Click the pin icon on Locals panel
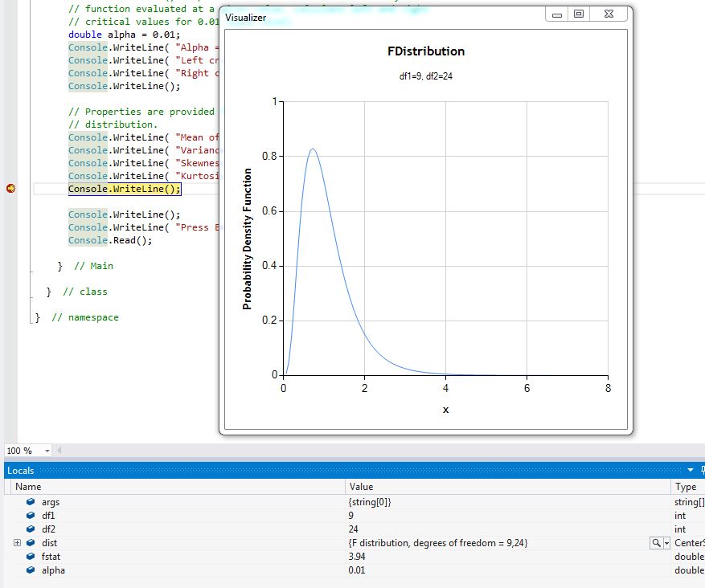The width and height of the screenshot is (705, 588). pos(702,471)
